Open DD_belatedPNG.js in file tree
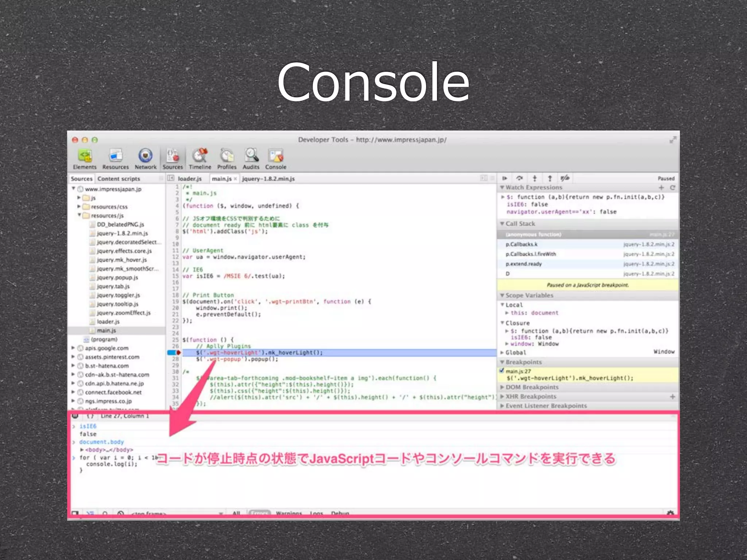The width and height of the screenshot is (747, 560). click(x=120, y=224)
